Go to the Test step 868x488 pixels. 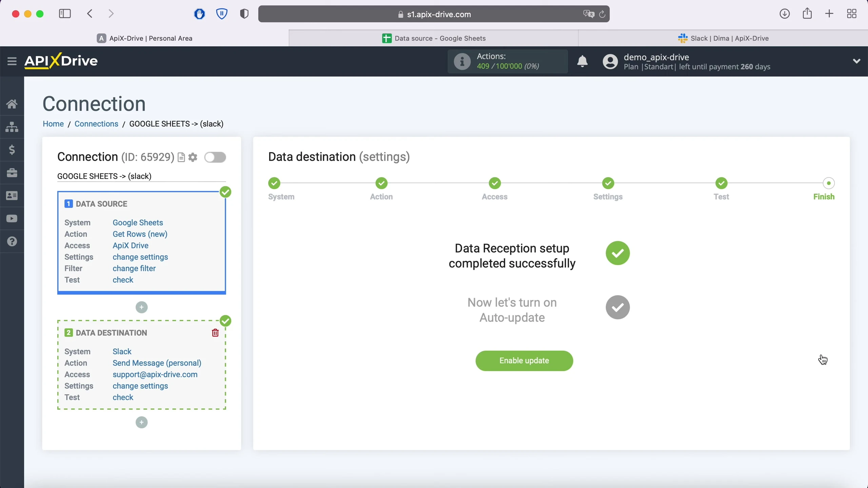[721, 183]
